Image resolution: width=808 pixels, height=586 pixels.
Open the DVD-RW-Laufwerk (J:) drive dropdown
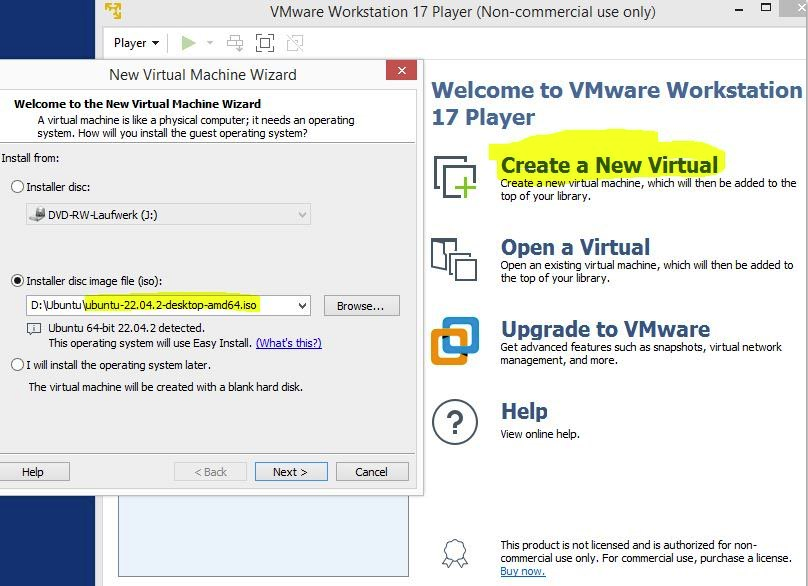tap(168, 214)
